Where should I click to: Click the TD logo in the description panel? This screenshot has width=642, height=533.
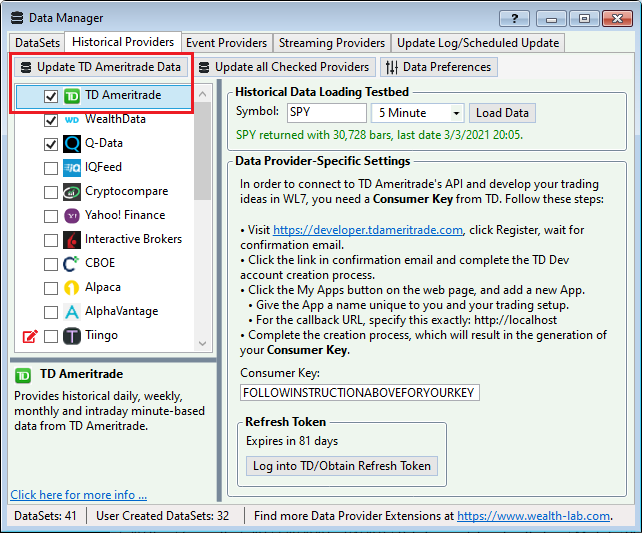click(x=23, y=375)
